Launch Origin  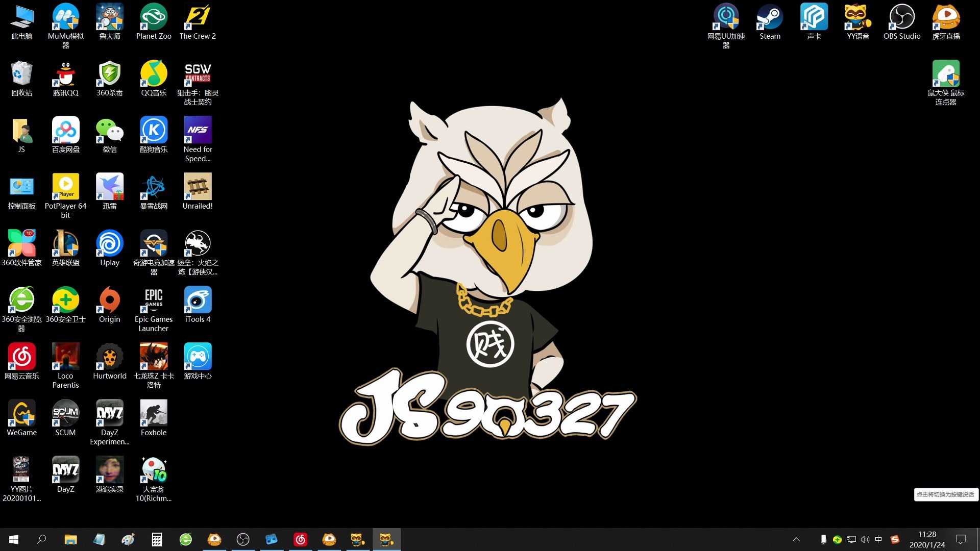point(109,301)
